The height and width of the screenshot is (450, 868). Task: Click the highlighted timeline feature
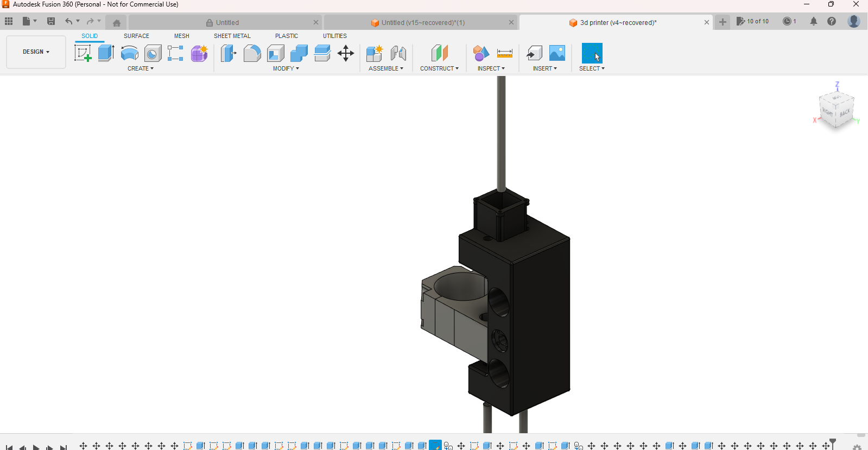coord(435,445)
